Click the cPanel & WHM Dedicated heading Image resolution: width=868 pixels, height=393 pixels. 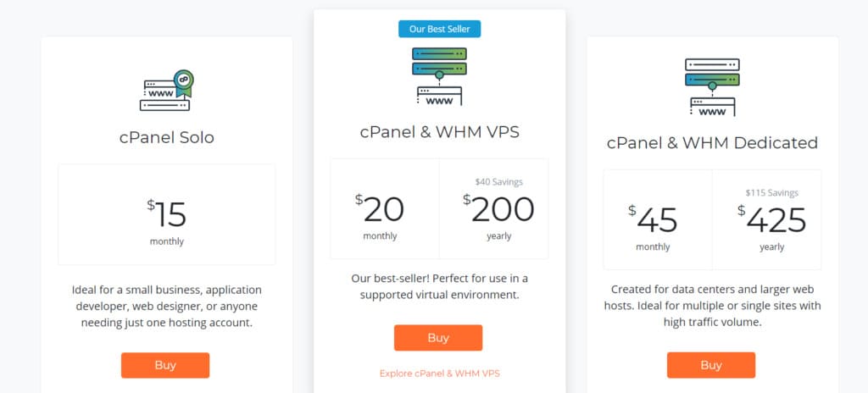[712, 143]
